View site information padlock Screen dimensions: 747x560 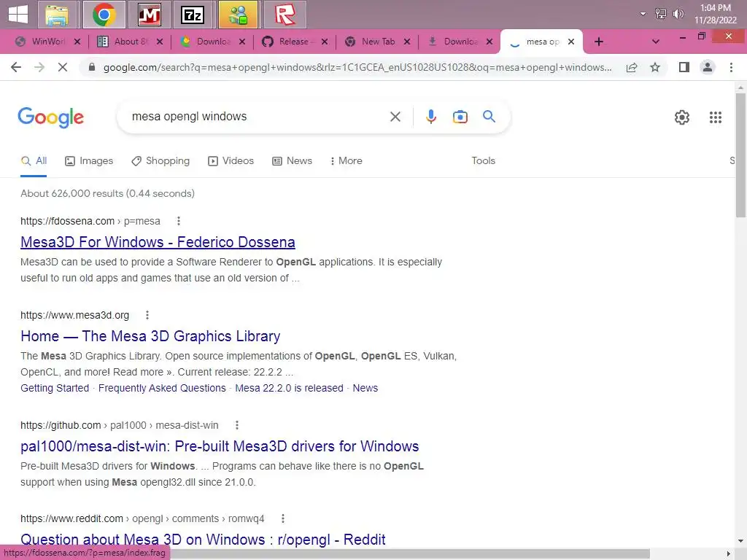point(91,67)
